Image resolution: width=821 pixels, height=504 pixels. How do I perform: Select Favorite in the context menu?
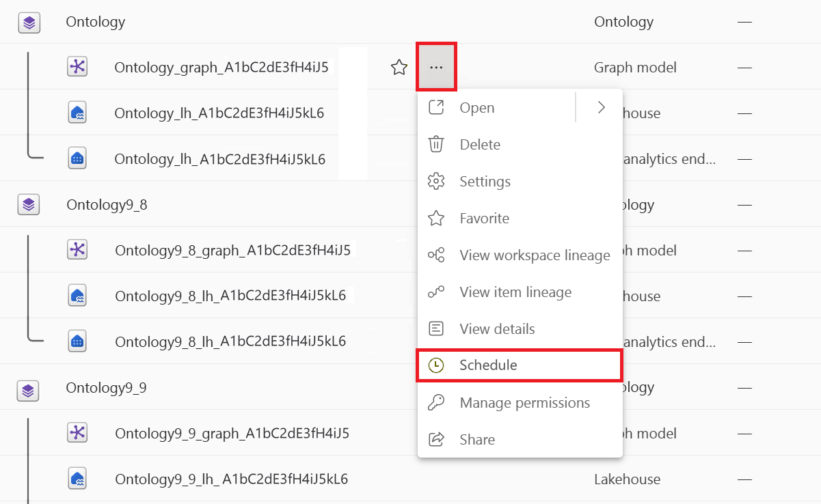click(520, 219)
